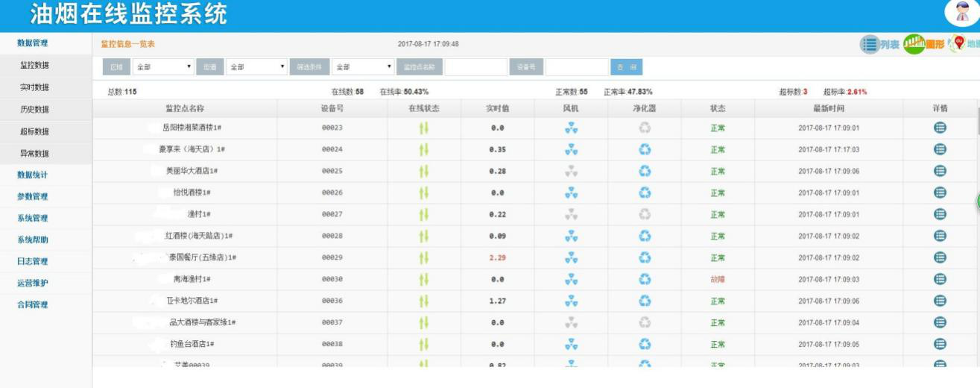Switch to the 图形 chart view icon

pyautogui.click(x=914, y=44)
